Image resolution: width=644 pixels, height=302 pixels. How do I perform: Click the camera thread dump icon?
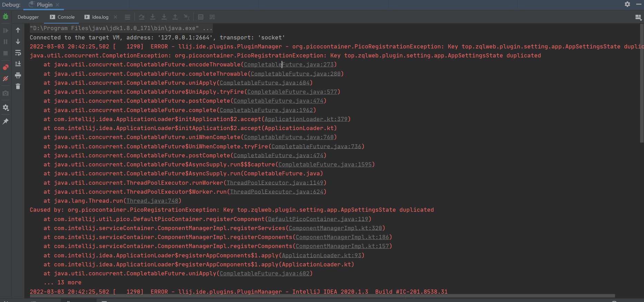6,93
